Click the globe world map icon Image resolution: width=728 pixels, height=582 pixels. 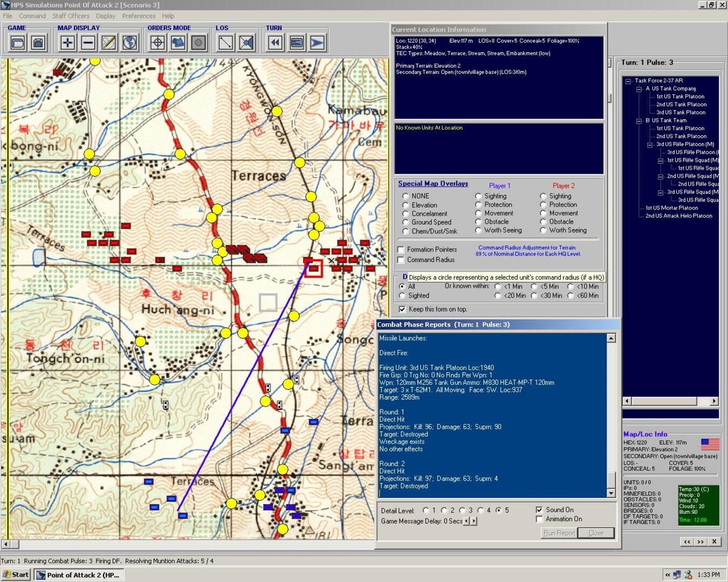128,41
